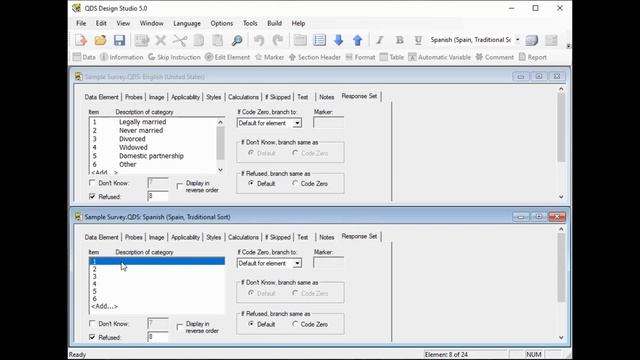Uncheck Refused in Spanish window
The height and width of the screenshot is (360, 640).
[92, 337]
